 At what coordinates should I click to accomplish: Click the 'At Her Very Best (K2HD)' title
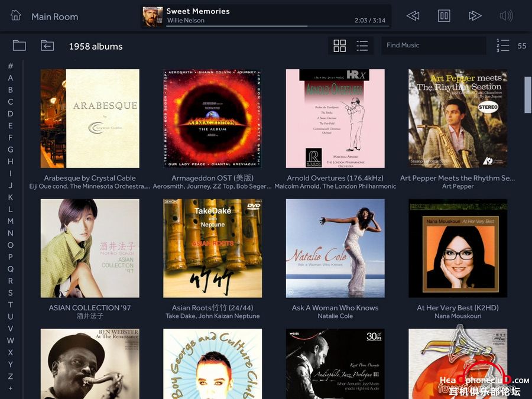[x=458, y=308]
